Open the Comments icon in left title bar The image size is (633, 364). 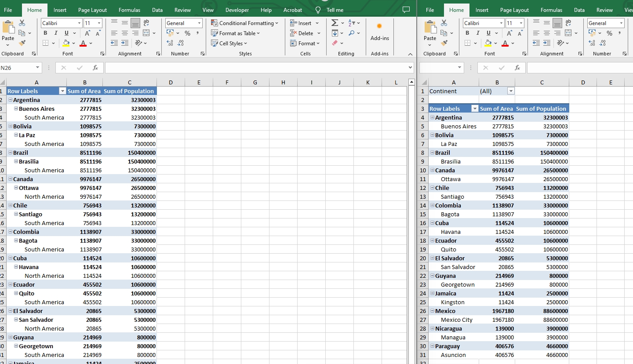406,10
